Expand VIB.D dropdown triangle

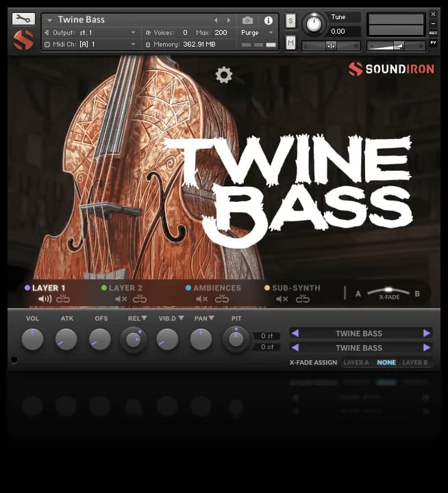click(x=181, y=318)
